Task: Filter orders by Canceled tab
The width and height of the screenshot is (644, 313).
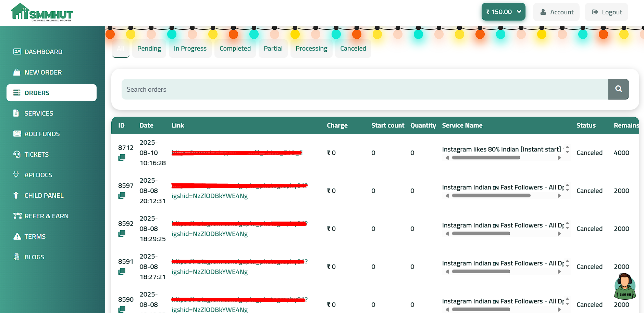Action: [353, 49]
